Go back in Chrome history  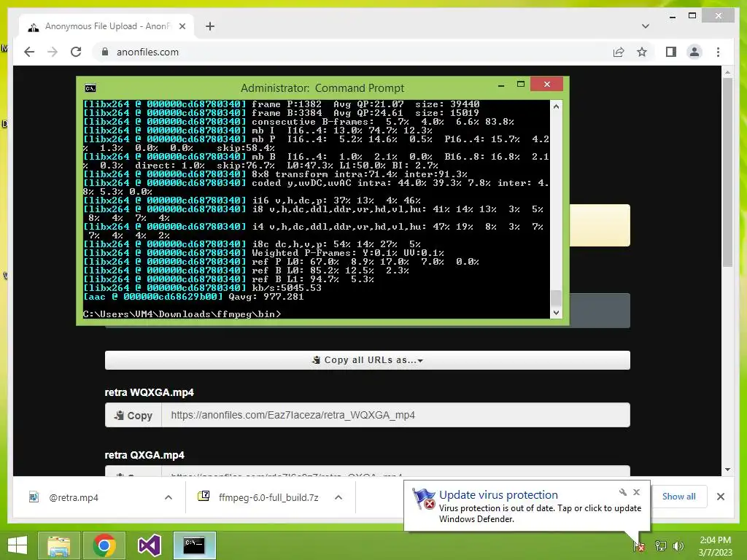29,52
